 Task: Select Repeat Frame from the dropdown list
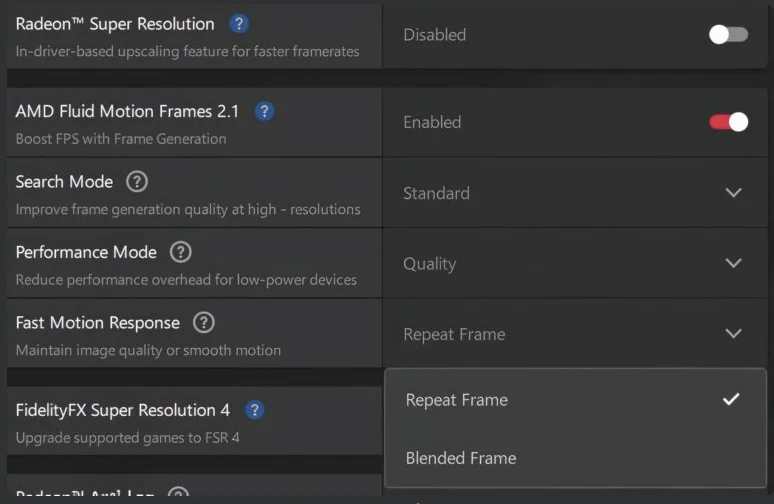(457, 400)
